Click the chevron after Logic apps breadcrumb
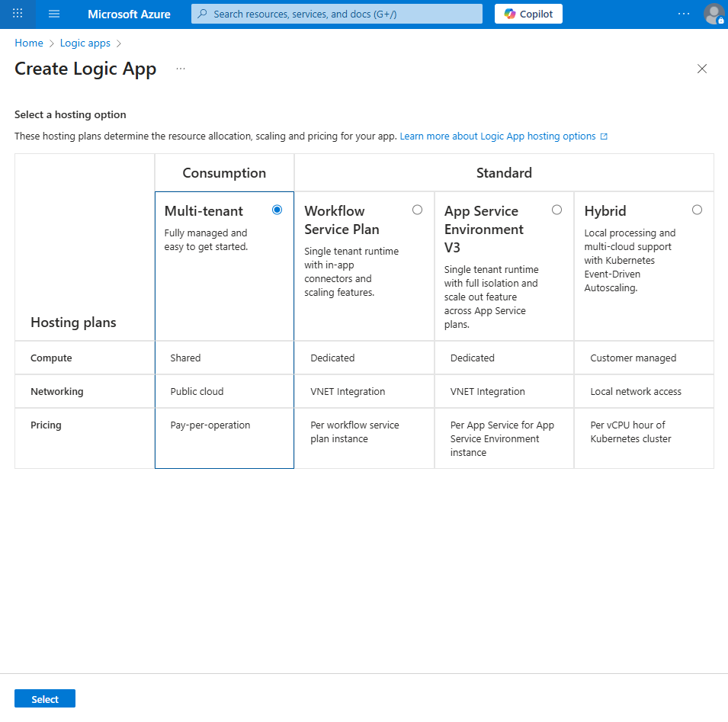This screenshot has height=722, width=728. point(119,43)
